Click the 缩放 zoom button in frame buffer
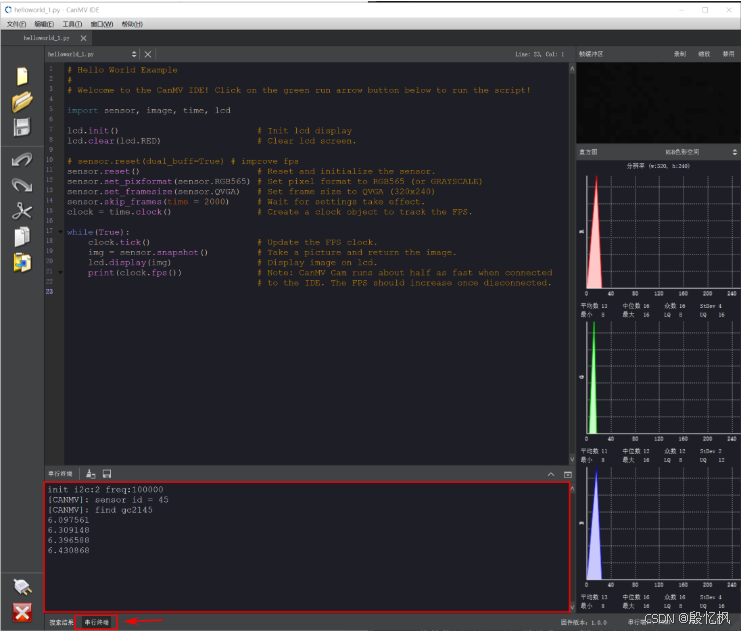742x632 pixels. 704,54
